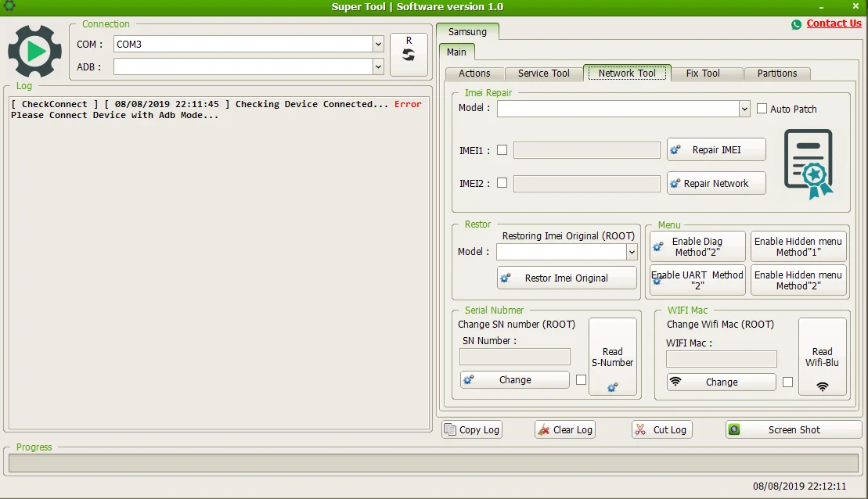Click the WIFI Mac input field
Screen dimensions: 868x499
(722, 358)
